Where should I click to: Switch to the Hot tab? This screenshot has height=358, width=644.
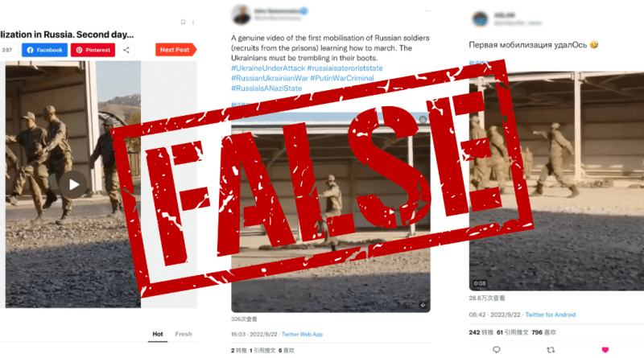click(x=158, y=334)
